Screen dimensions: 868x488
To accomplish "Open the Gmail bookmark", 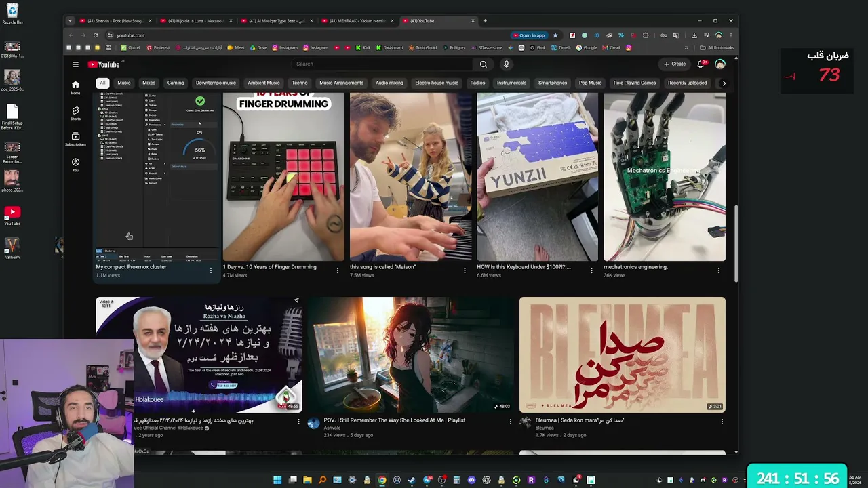I will [x=612, y=48].
